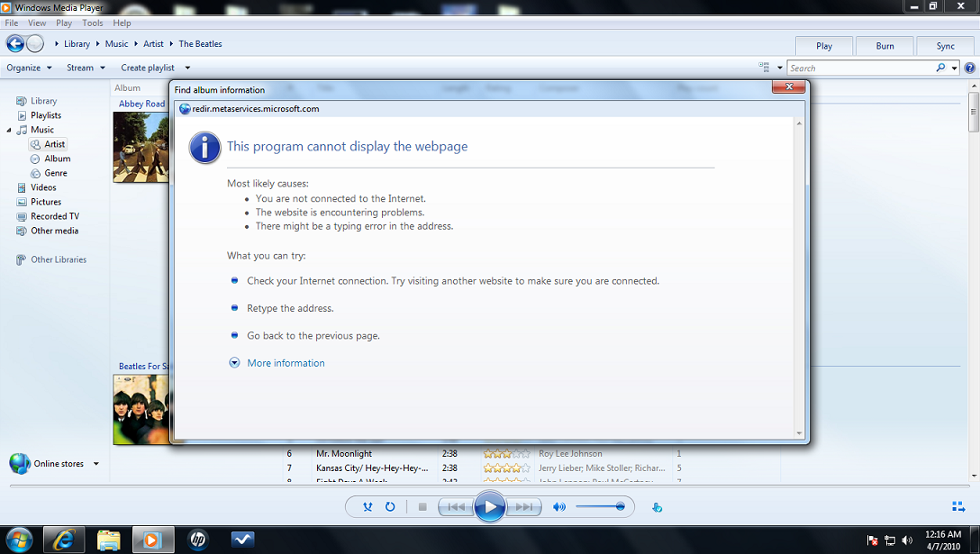Skip to the previous track
This screenshot has width=980, height=554.
click(x=457, y=507)
